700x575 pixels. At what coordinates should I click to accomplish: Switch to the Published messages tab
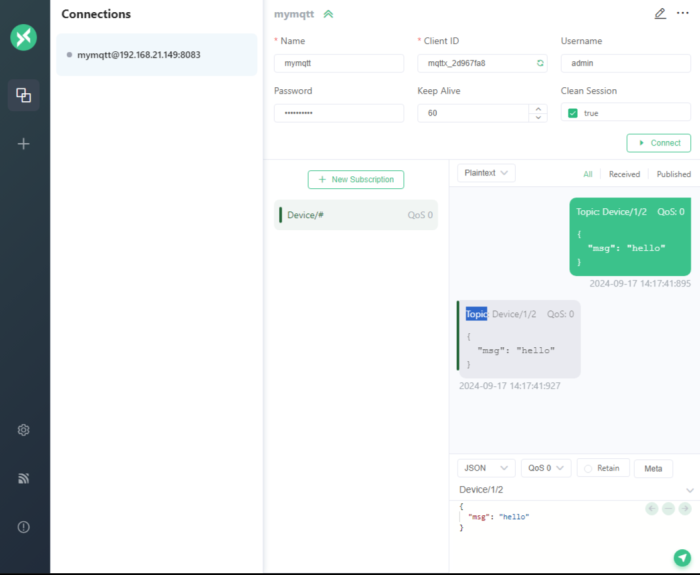pyautogui.click(x=673, y=174)
